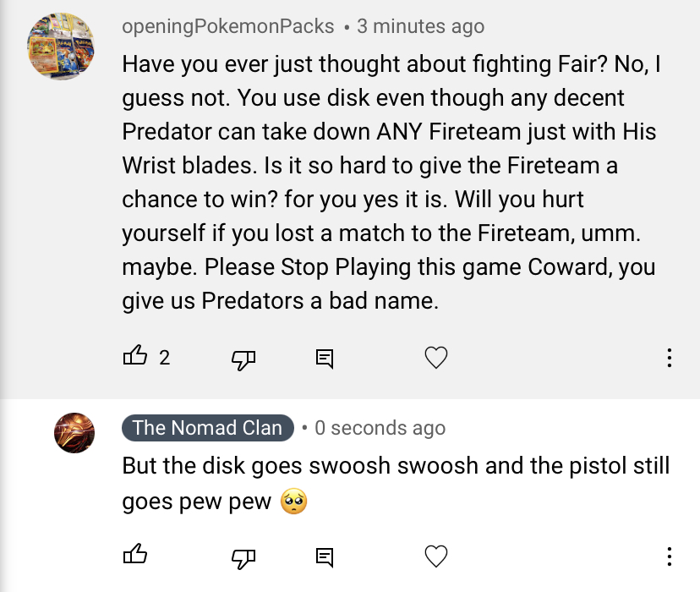Heart the openingPokemonPacks comment
The width and height of the screenshot is (700, 592).
(435, 359)
